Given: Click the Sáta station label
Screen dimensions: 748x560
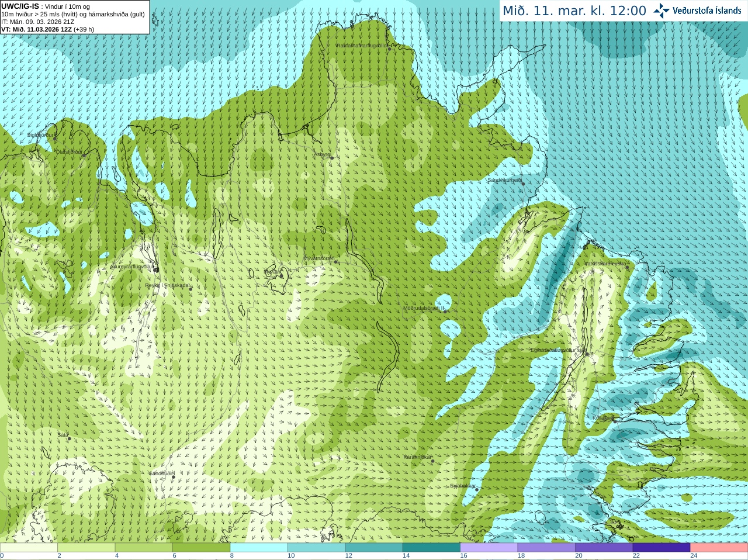Looking at the screenshot, I should pyautogui.click(x=63, y=435).
